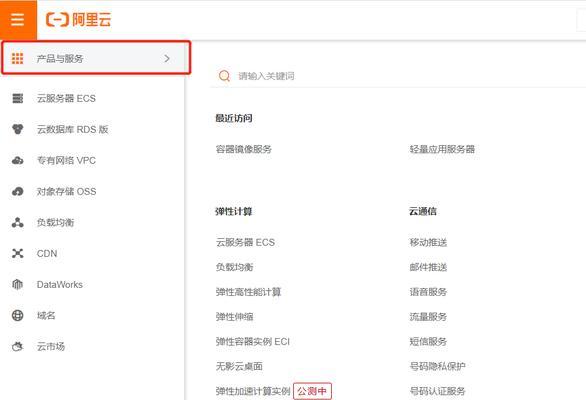
Task: Click the 最近访问 section heading
Action: click(234, 118)
